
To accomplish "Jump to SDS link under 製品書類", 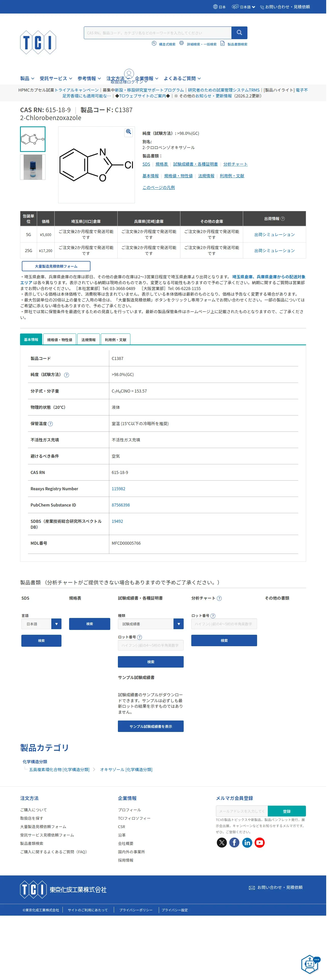I will click(146, 164).
